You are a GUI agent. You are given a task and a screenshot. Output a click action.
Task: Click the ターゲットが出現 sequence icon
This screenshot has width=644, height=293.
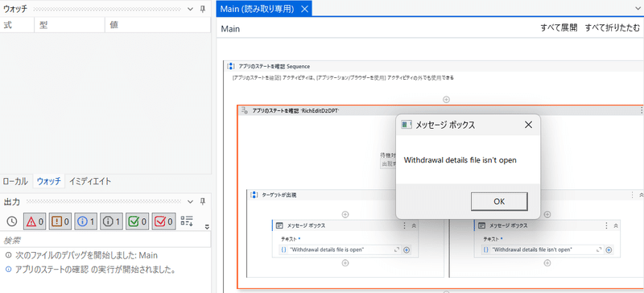254,195
